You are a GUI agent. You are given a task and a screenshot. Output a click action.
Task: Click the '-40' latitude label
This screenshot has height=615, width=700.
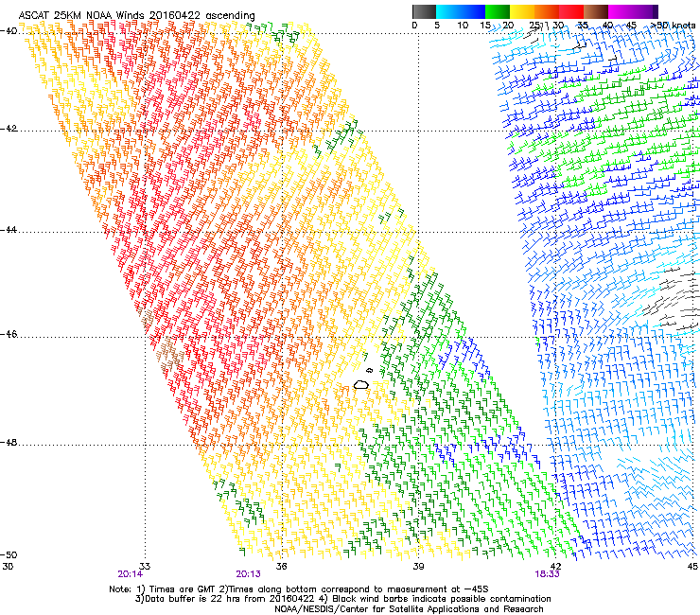[9, 31]
